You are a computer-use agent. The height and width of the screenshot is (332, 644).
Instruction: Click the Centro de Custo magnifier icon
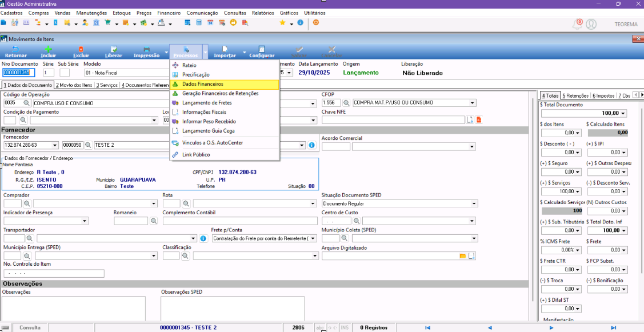tap(357, 221)
